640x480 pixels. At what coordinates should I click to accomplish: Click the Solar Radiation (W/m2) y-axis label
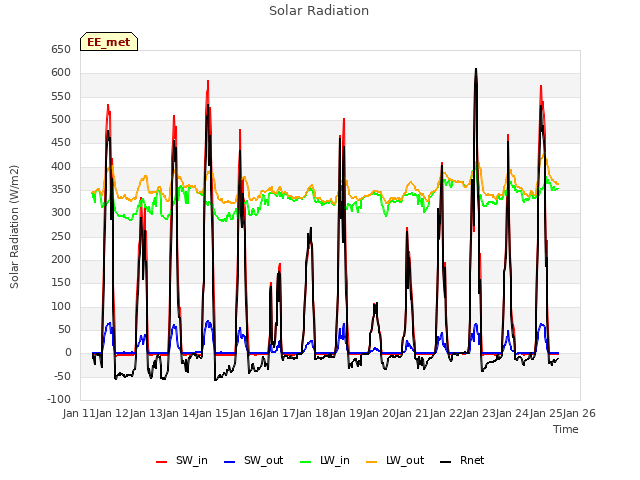pyautogui.click(x=14, y=227)
